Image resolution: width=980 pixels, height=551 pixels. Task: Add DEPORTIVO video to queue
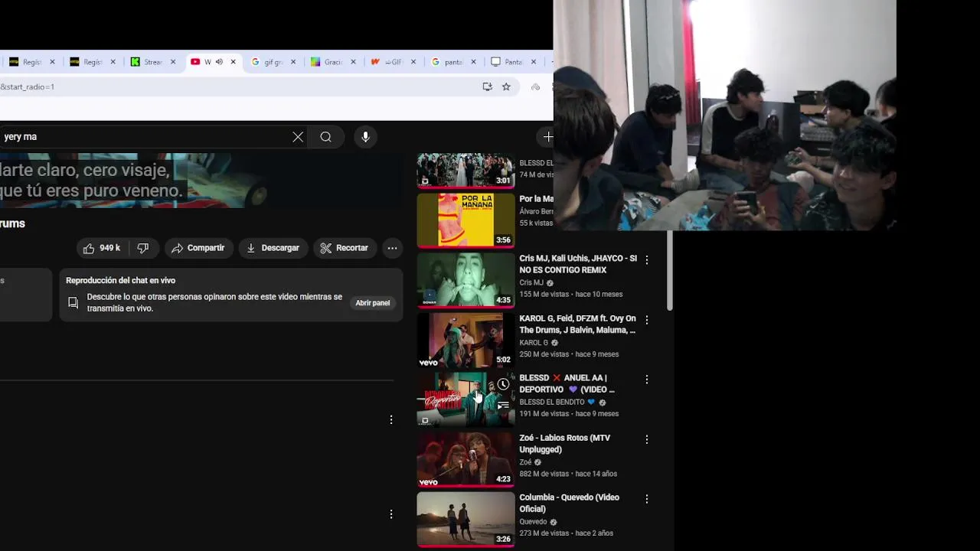click(x=503, y=406)
